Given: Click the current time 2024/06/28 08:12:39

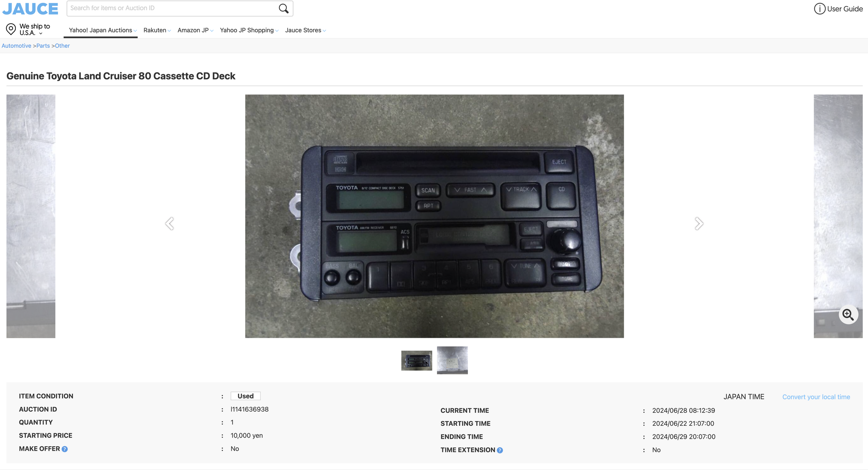Looking at the screenshot, I should [x=683, y=411].
